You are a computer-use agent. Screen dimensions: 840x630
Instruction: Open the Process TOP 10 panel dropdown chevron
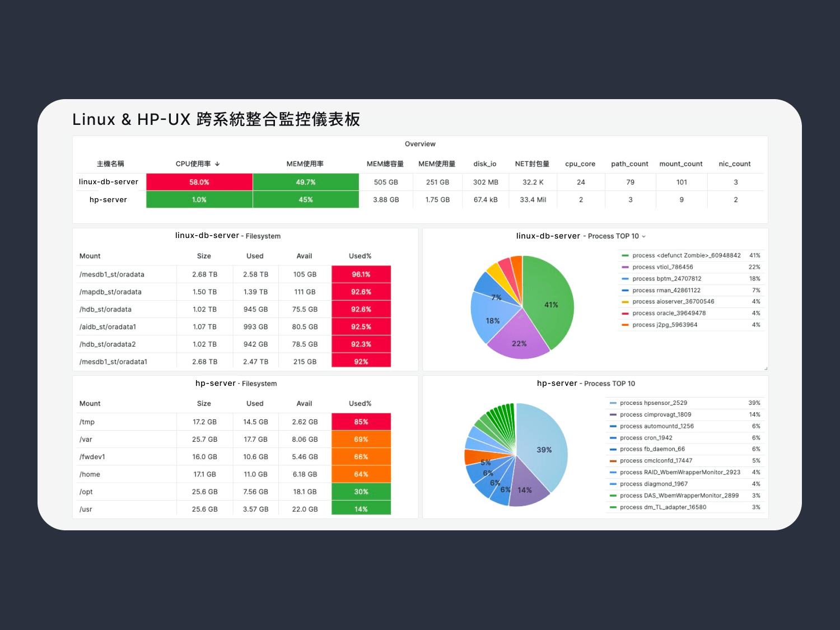643,236
